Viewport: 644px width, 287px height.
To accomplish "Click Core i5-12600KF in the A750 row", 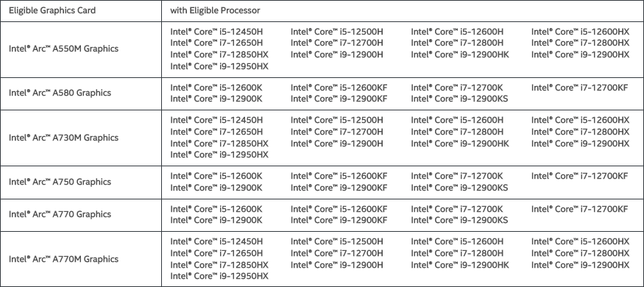I will [339, 176].
